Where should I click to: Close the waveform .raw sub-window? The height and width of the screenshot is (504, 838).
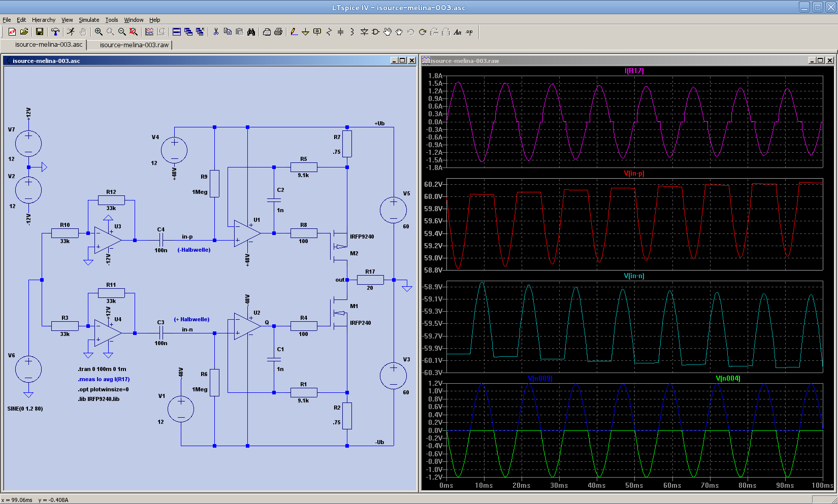(830, 60)
